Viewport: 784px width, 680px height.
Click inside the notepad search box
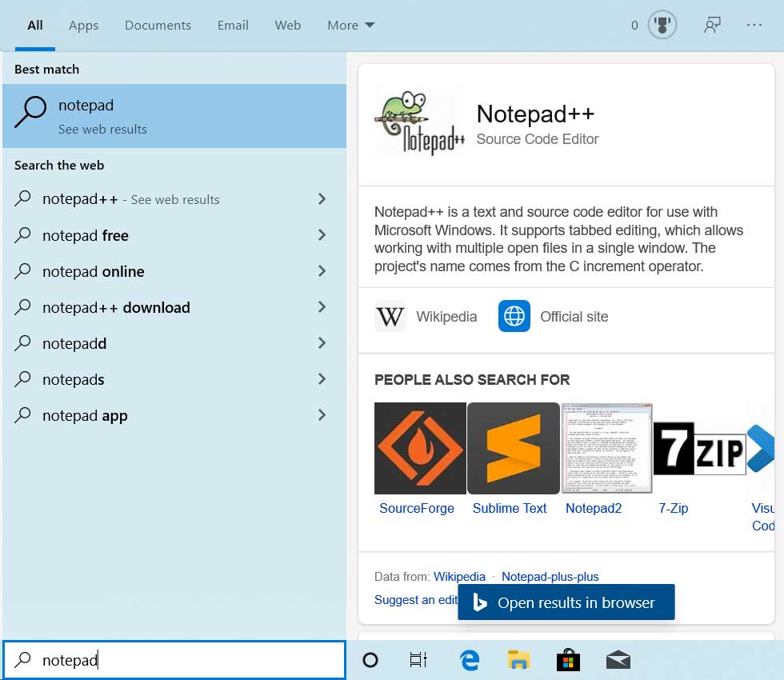pyautogui.click(x=174, y=660)
